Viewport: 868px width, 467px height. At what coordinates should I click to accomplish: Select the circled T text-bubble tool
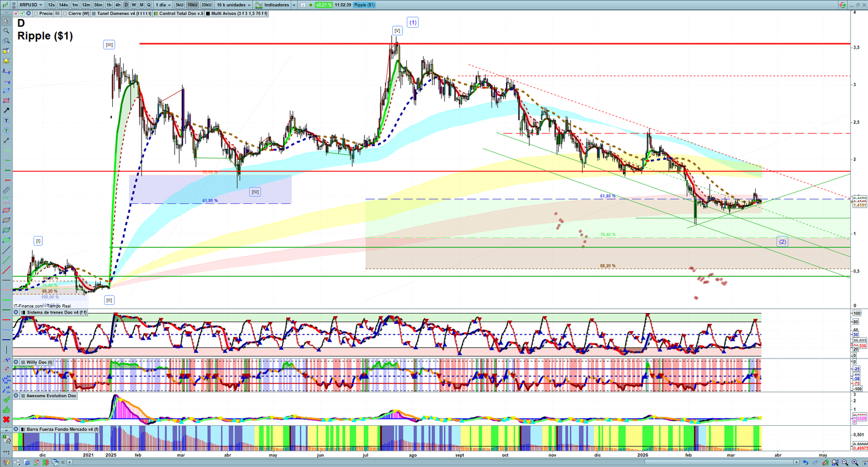6,130
